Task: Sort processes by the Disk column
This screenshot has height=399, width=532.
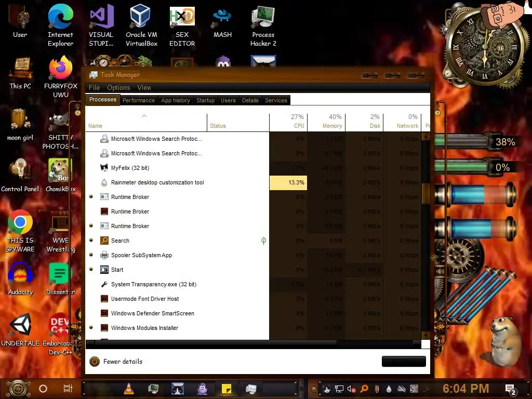Action: (x=364, y=122)
